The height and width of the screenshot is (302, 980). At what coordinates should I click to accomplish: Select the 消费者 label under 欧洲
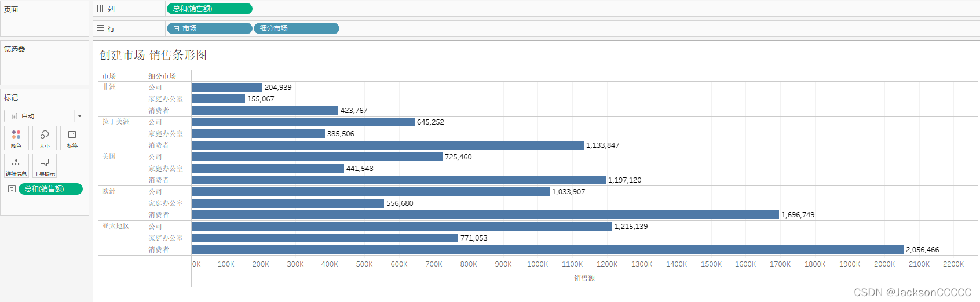tap(159, 214)
